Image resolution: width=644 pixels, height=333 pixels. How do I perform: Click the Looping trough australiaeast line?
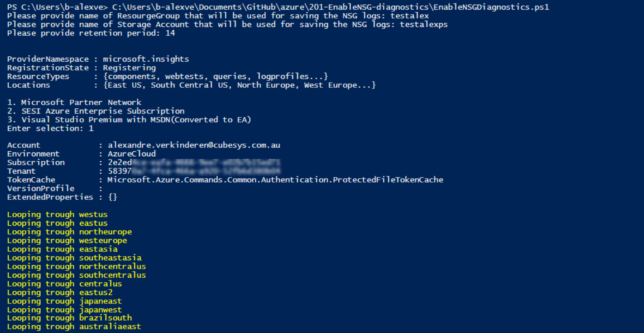(74, 326)
